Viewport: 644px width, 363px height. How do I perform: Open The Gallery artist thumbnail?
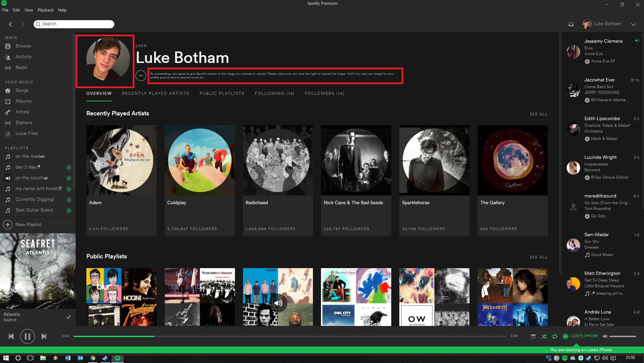point(513,160)
